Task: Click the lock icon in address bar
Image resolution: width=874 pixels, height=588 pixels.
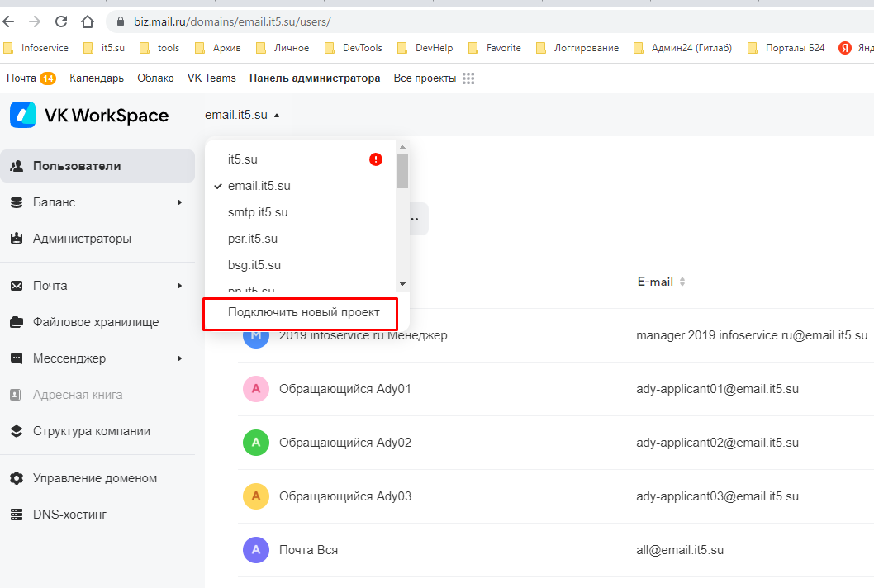Action: click(121, 21)
